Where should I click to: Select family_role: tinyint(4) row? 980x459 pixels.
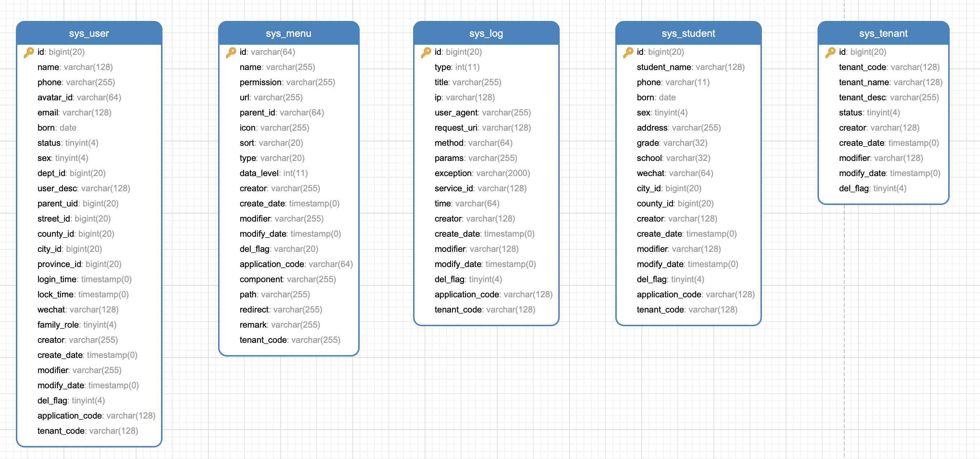coord(77,325)
